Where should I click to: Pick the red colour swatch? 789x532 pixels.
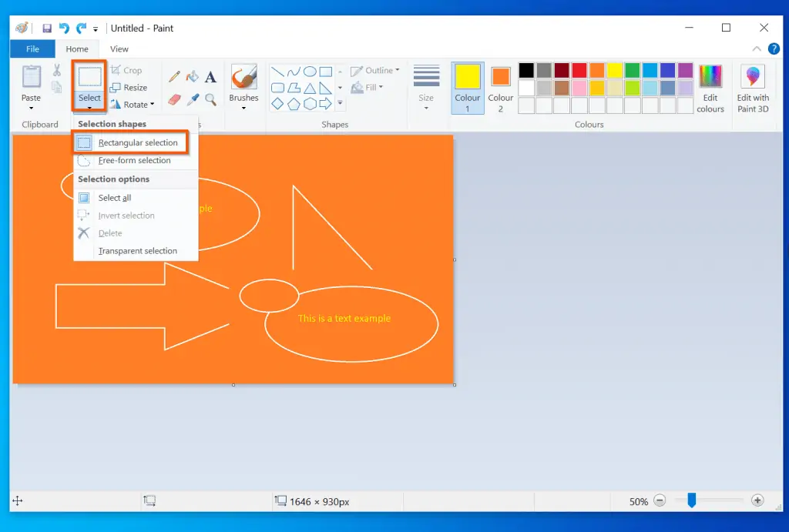[579, 71]
